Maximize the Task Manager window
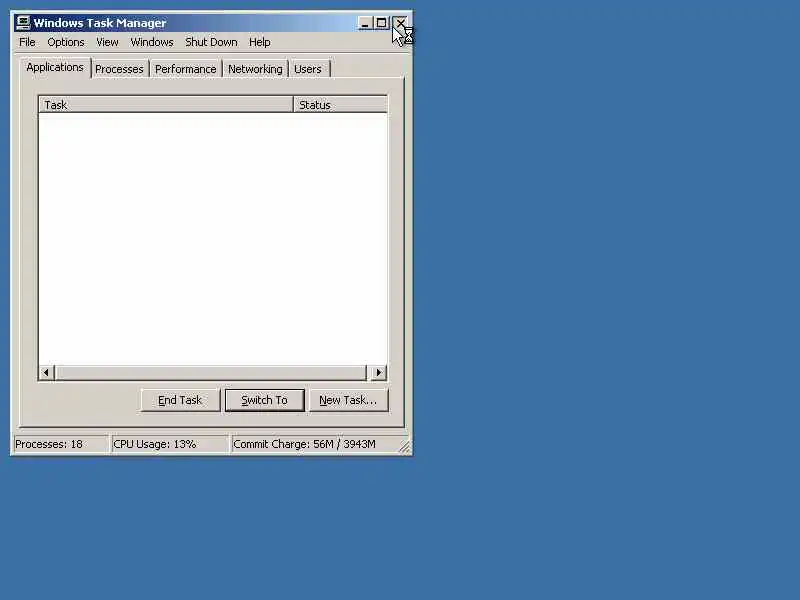 tap(381, 23)
